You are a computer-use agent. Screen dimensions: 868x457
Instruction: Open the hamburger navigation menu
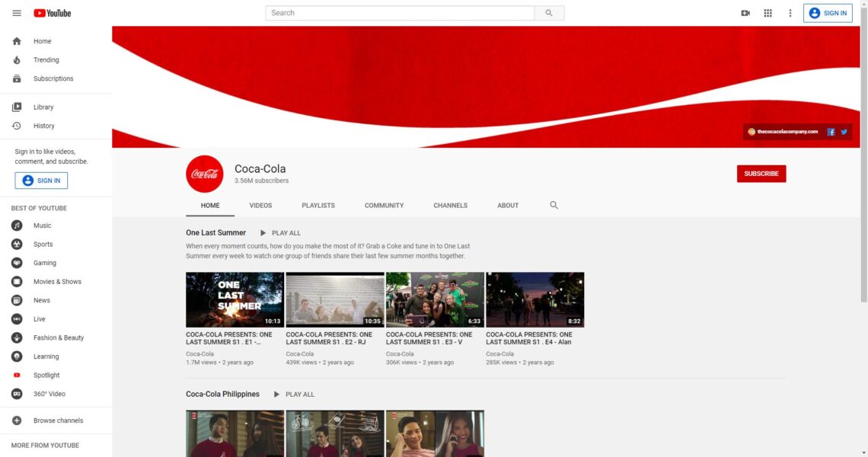(17, 13)
